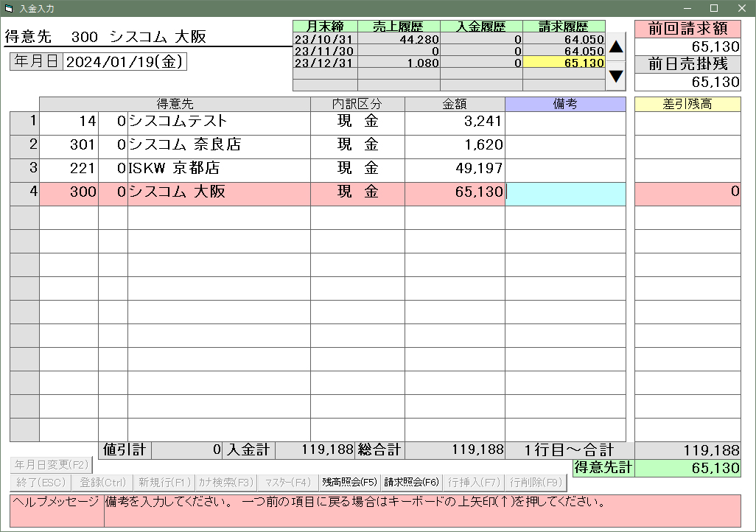Click the up arrow beside history table
The height and width of the screenshot is (532, 756).
click(x=616, y=47)
